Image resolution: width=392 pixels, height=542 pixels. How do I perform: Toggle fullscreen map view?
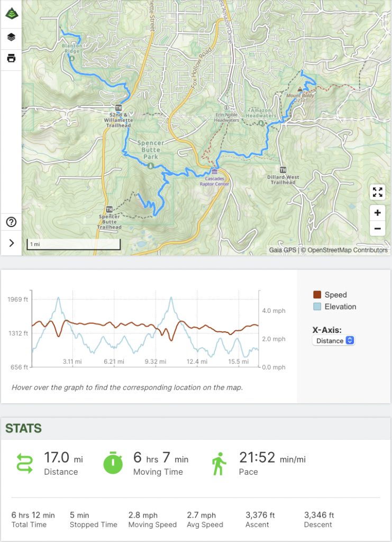377,192
